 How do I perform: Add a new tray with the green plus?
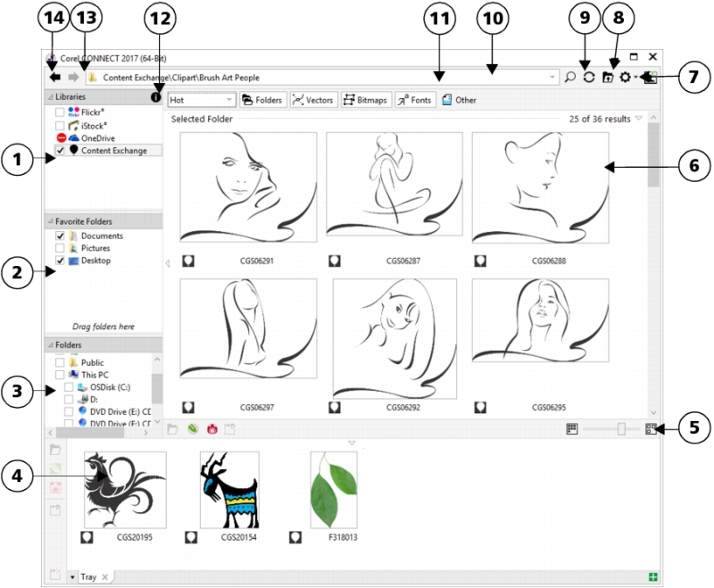click(x=654, y=577)
